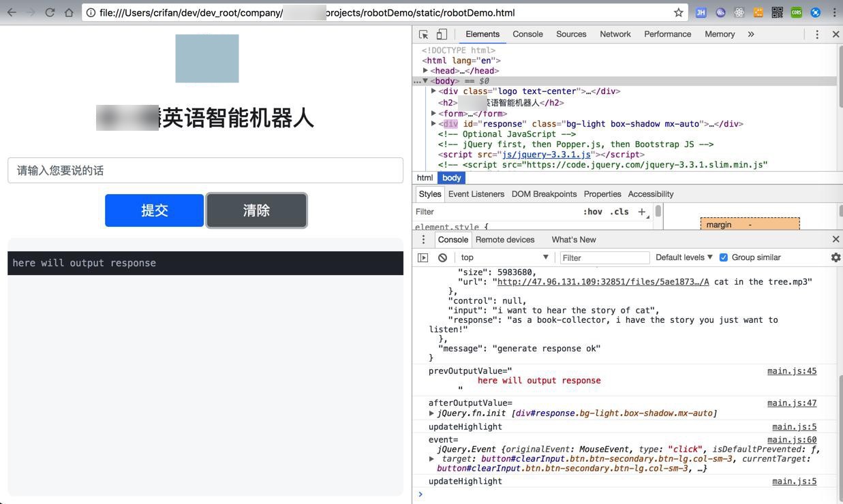Open console settings gear icon
Screen dimensions: 843x504
tap(836, 257)
